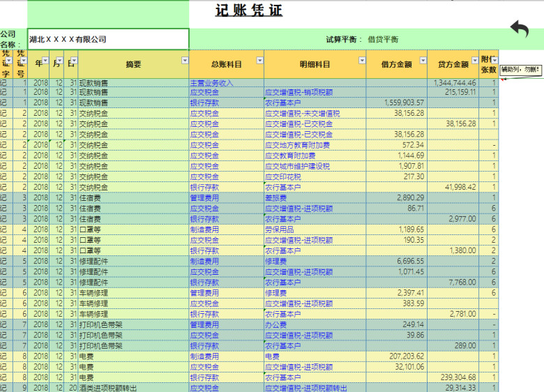Select the 劳保用品 detail cell
Screen dimensions: 544x392
315,229
